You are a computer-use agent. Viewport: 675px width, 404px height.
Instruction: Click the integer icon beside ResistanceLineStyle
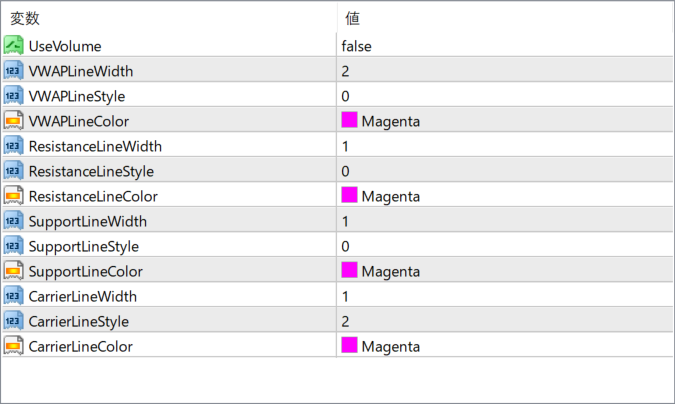pyautogui.click(x=13, y=171)
